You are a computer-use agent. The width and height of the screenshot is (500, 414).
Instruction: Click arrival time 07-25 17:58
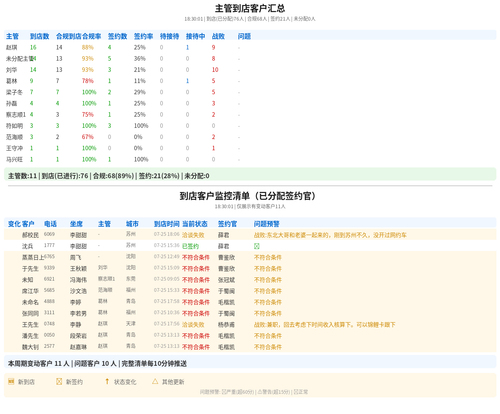coord(167,301)
